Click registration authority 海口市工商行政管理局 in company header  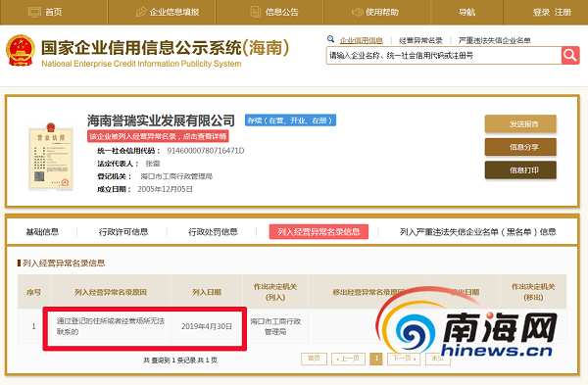(176, 176)
